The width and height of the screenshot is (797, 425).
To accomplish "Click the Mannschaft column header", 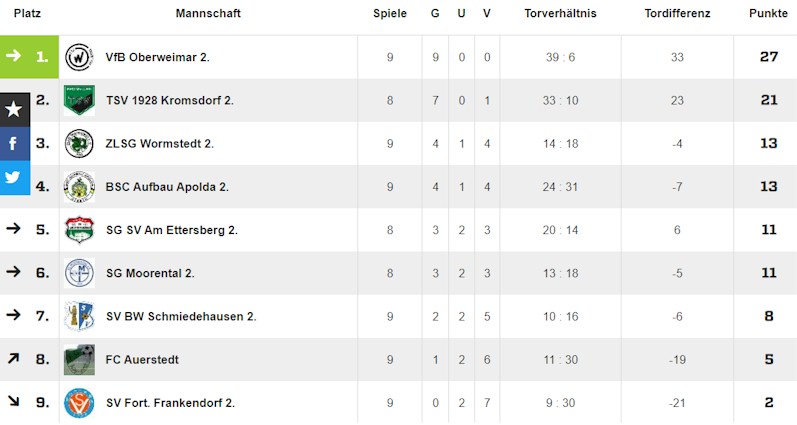I will pos(208,14).
